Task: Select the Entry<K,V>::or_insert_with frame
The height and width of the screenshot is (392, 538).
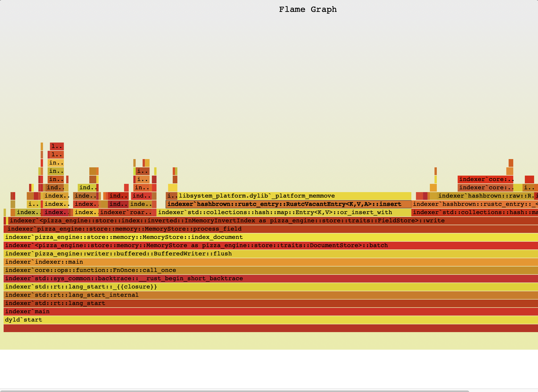Action: click(284, 212)
